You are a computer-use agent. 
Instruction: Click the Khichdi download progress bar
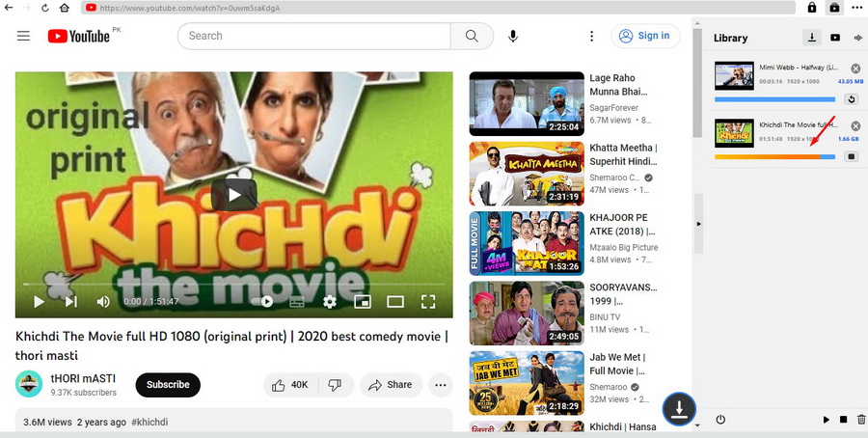coord(774,156)
